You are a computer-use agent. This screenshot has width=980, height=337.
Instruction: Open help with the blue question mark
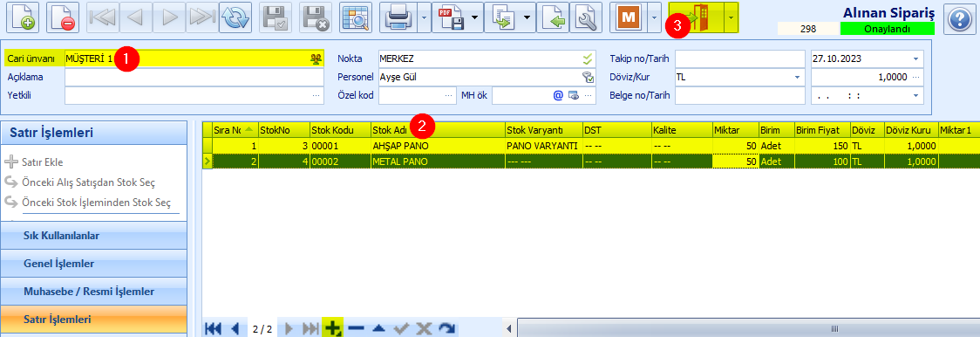click(x=959, y=19)
